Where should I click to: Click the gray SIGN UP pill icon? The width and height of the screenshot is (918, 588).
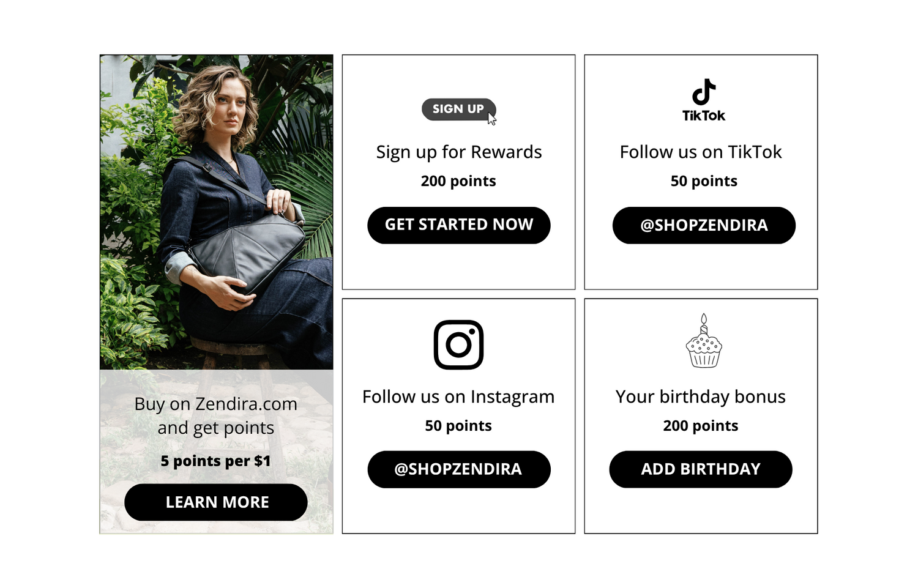point(458,110)
